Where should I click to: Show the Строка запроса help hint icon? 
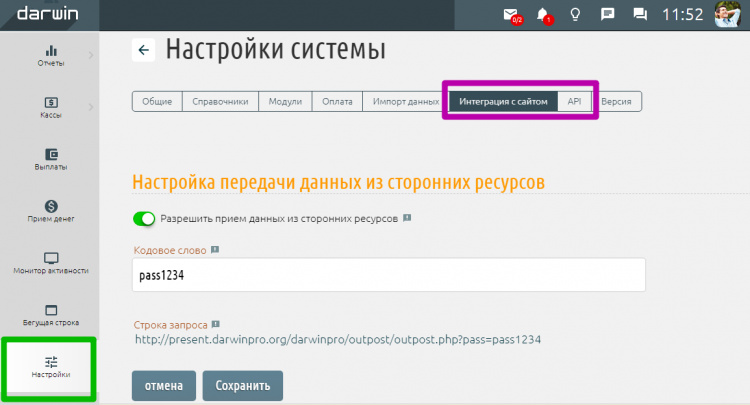(215, 324)
